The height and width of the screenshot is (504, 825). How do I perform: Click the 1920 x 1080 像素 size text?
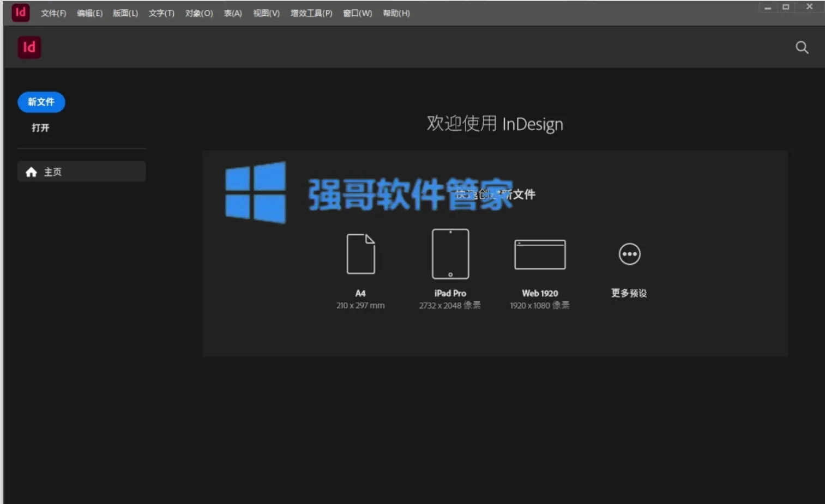coord(540,306)
